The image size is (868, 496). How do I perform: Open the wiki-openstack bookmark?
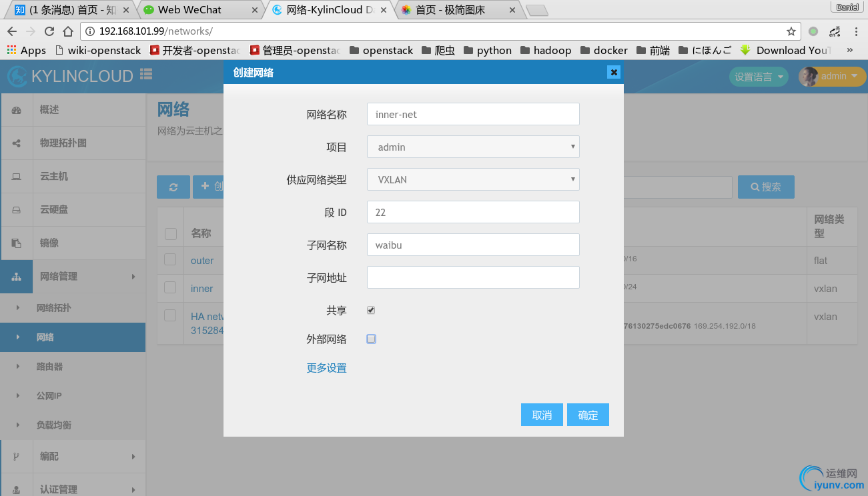98,50
